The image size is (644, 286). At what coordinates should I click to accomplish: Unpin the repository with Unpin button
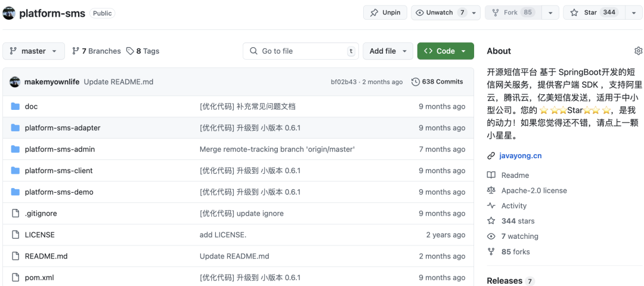pyautogui.click(x=385, y=13)
